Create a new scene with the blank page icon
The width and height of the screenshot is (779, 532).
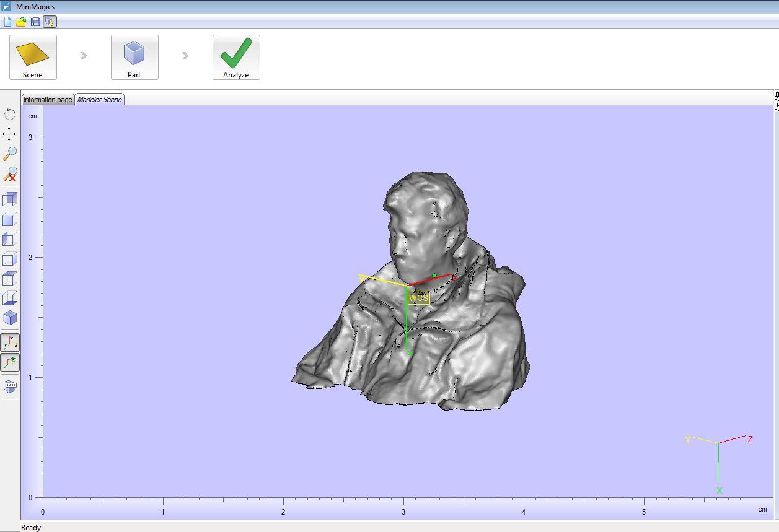pyautogui.click(x=7, y=22)
